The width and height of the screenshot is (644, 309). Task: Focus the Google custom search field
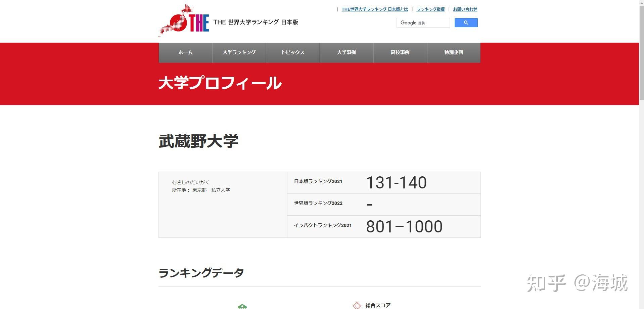tap(423, 23)
